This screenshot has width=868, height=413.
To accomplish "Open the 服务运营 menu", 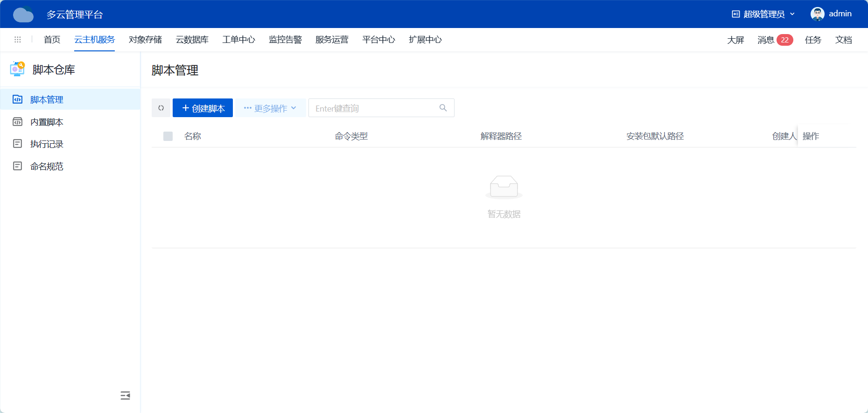I will point(332,40).
